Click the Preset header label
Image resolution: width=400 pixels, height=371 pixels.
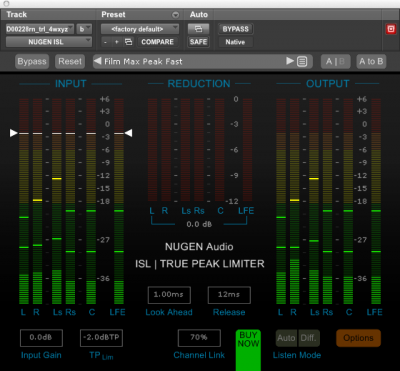click(x=113, y=15)
